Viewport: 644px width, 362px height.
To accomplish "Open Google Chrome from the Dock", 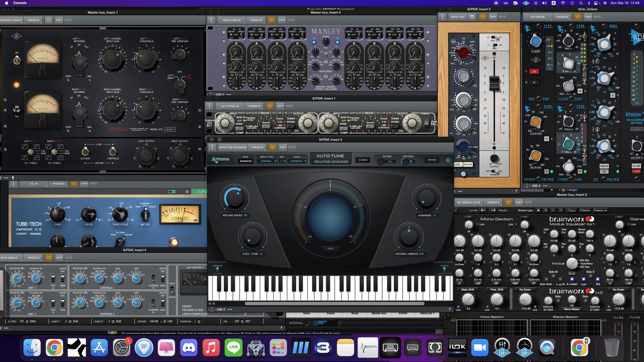I will 54,348.
